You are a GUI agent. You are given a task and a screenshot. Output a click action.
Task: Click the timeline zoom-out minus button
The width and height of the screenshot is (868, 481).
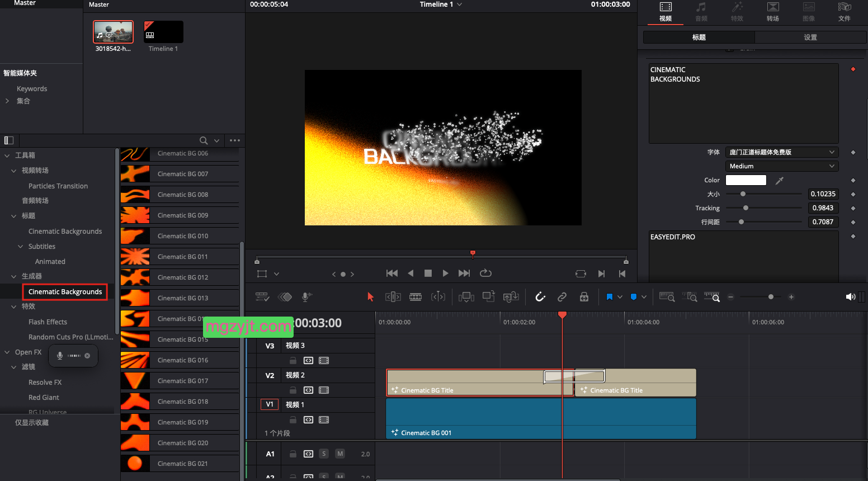730,297
